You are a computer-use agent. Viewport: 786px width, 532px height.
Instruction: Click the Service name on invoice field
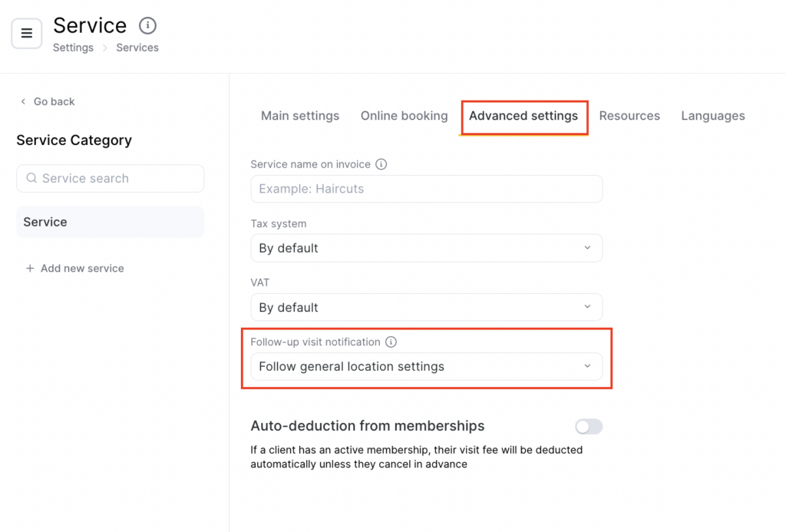[426, 189]
